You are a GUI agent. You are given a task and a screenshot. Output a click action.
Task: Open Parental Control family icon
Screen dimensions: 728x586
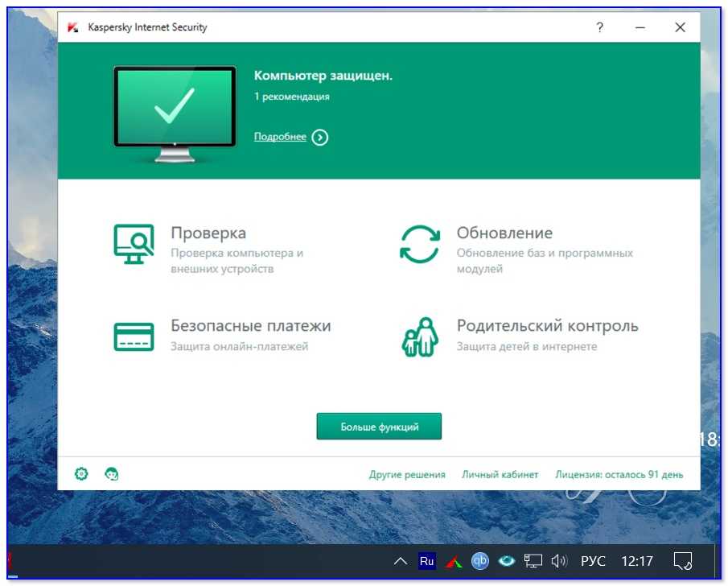pyautogui.click(x=420, y=337)
